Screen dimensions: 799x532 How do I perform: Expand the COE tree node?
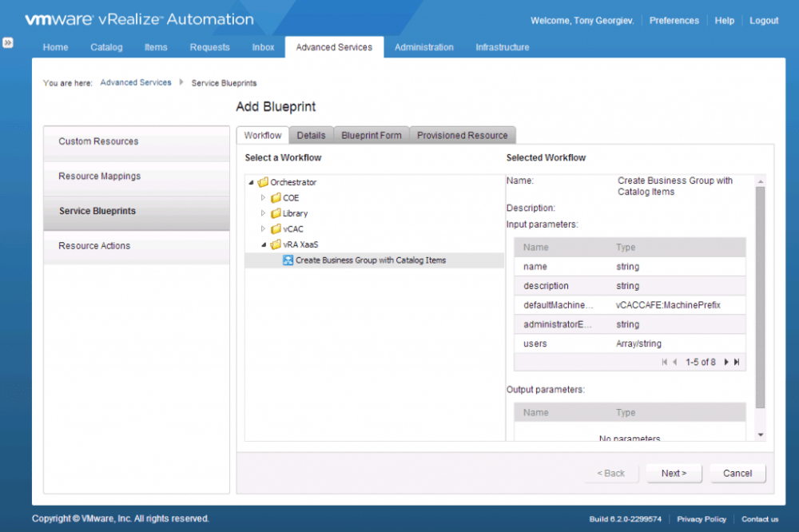pos(264,198)
